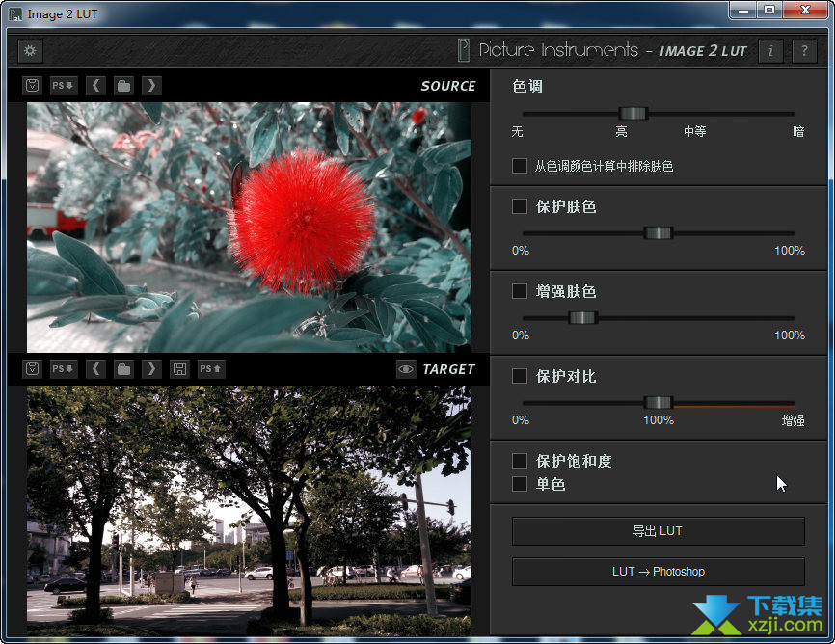
Task: Go to previous source image
Action: point(95,85)
